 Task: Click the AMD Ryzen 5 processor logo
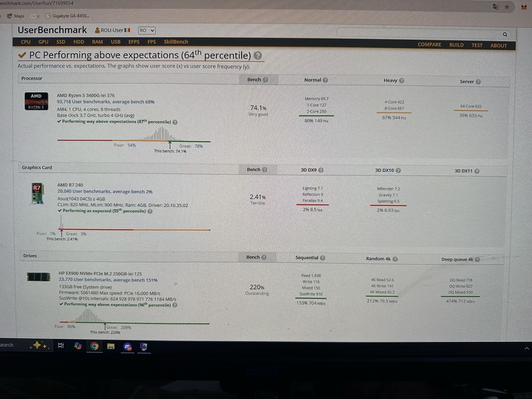pos(36,101)
